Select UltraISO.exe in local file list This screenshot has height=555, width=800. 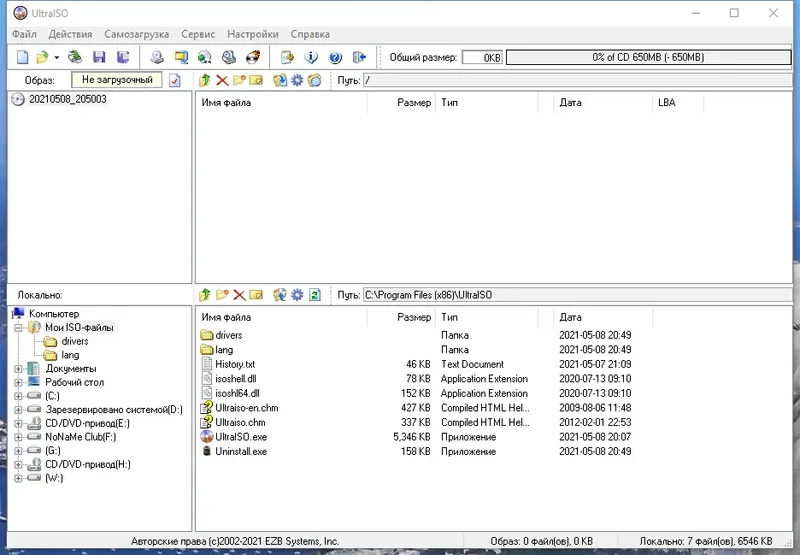pyautogui.click(x=241, y=437)
